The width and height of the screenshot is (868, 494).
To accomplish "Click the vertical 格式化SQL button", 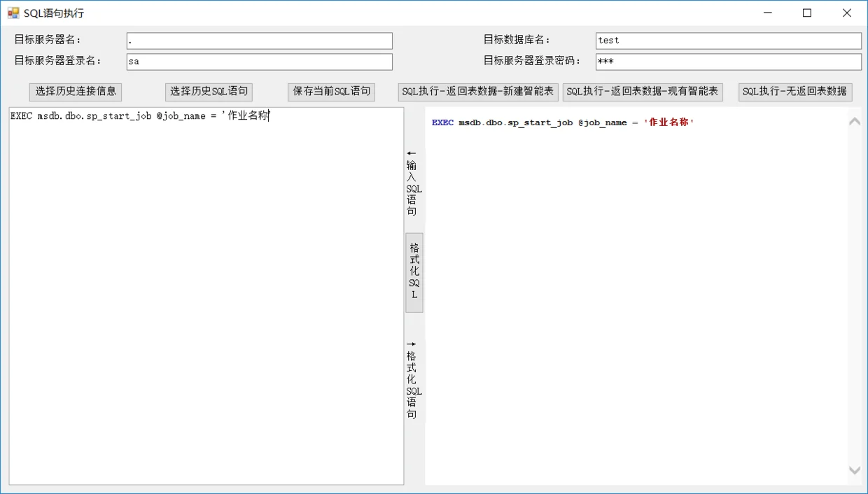I will (x=414, y=272).
